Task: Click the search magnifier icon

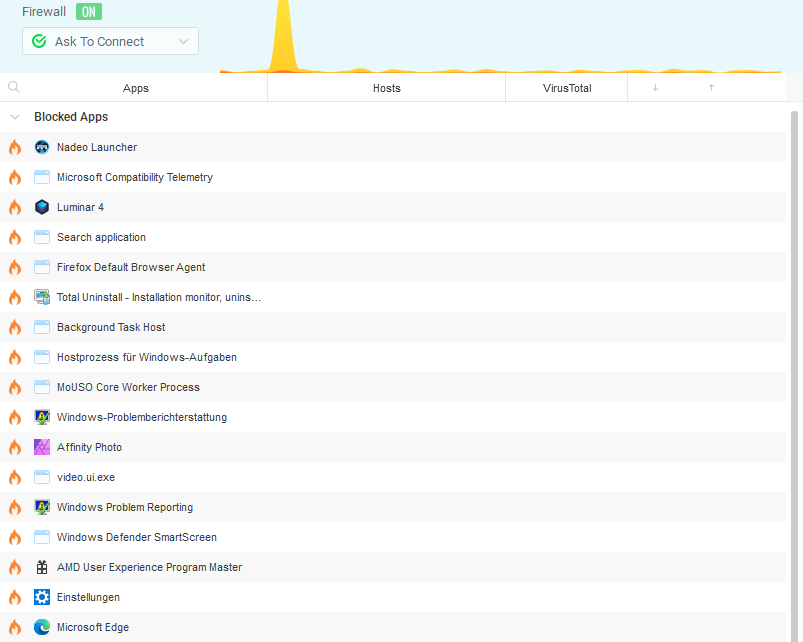Action: coord(14,88)
